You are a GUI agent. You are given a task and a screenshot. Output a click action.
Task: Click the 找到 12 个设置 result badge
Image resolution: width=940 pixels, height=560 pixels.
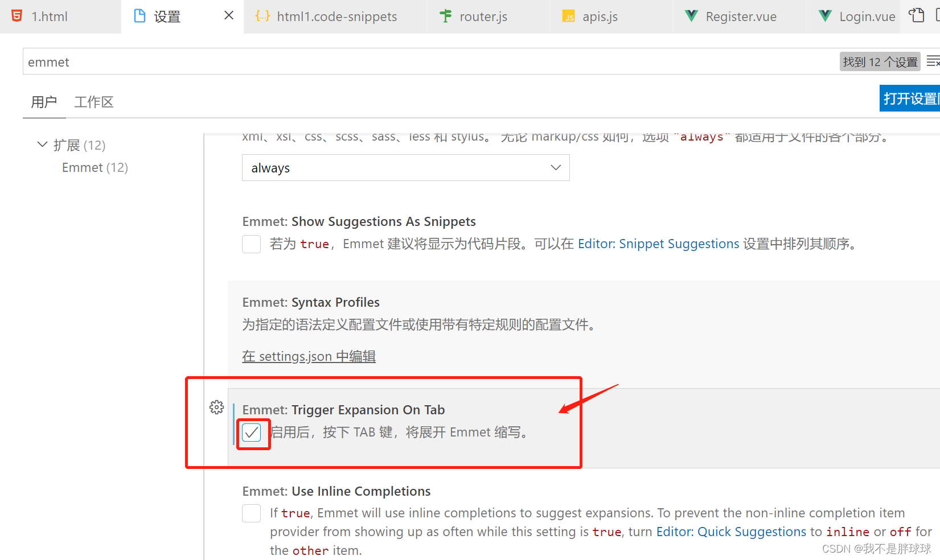(x=880, y=61)
